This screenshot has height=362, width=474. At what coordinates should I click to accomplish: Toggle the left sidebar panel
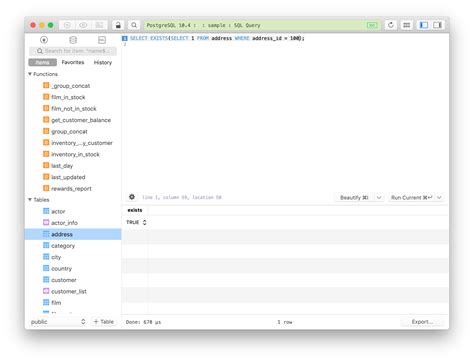424,25
